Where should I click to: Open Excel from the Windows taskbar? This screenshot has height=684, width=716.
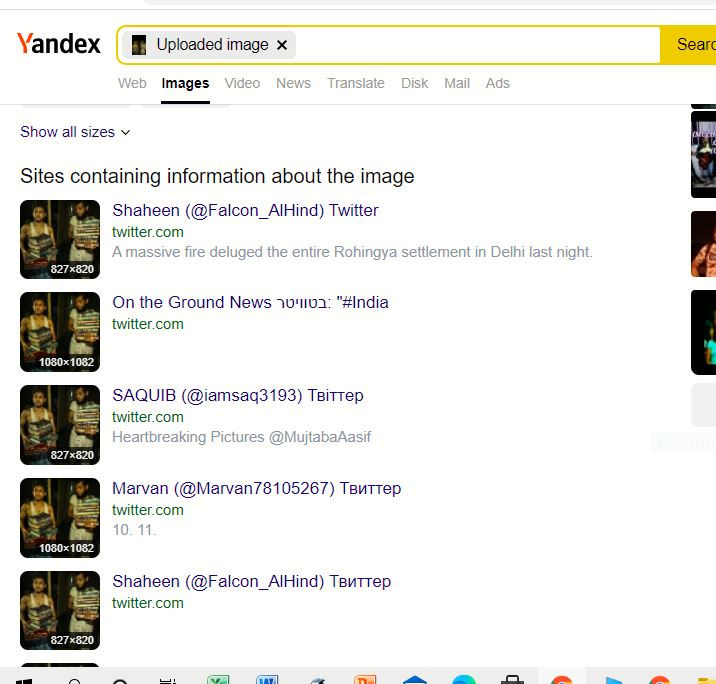[x=218, y=680]
